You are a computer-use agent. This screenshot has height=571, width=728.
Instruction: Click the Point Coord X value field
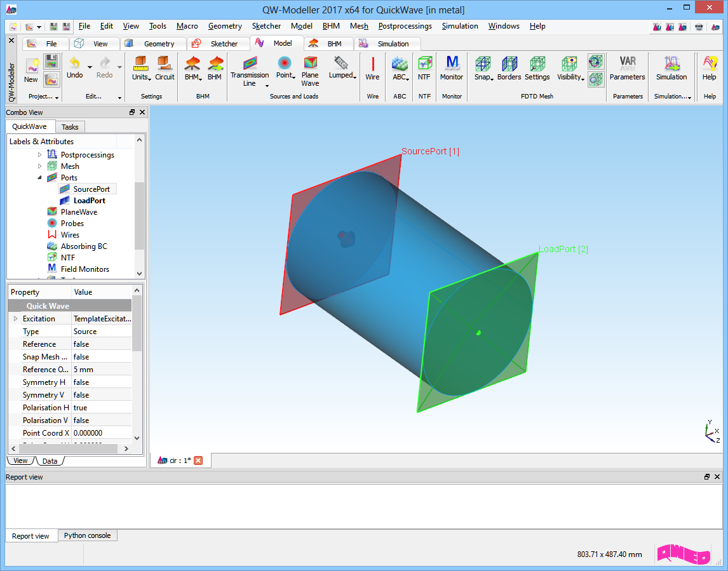tap(102, 433)
